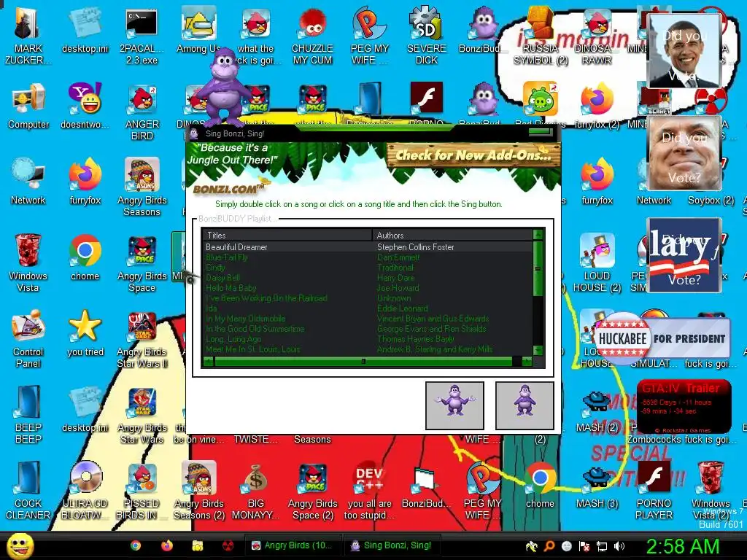Image resolution: width=747 pixels, height=560 pixels.
Task: Open the MARK ZUCKER... desktop icon
Action: 28,35
